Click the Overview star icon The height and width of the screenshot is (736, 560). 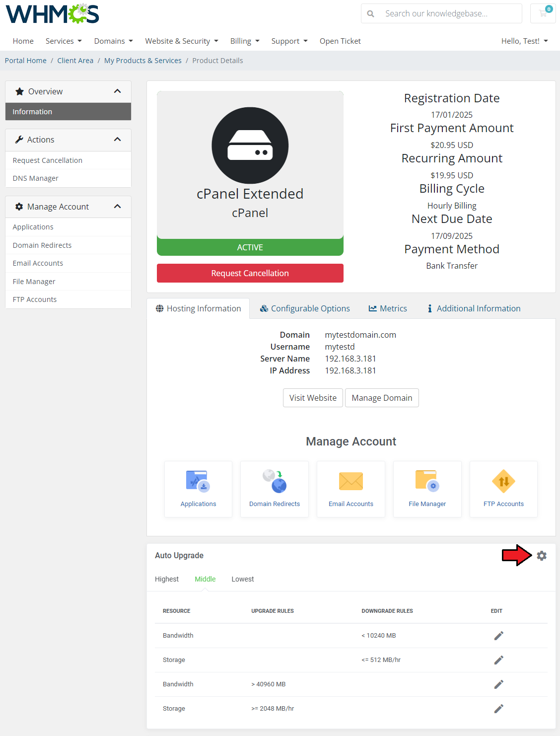20,91
